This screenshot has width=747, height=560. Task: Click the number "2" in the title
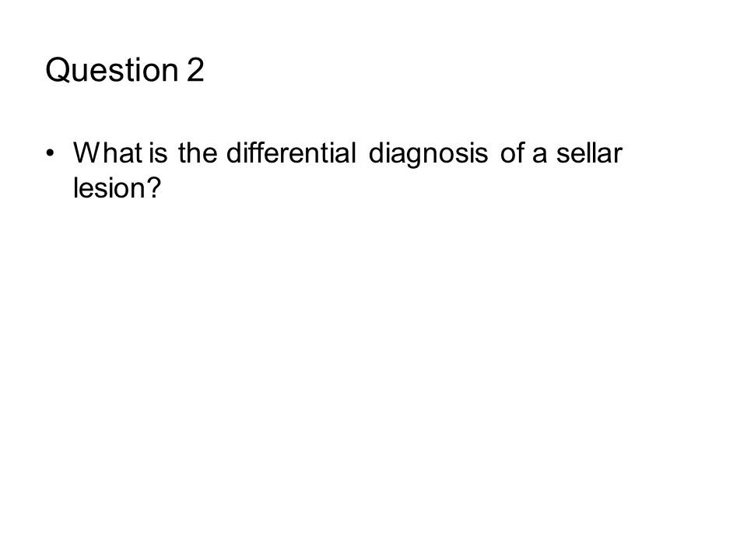tap(195, 70)
